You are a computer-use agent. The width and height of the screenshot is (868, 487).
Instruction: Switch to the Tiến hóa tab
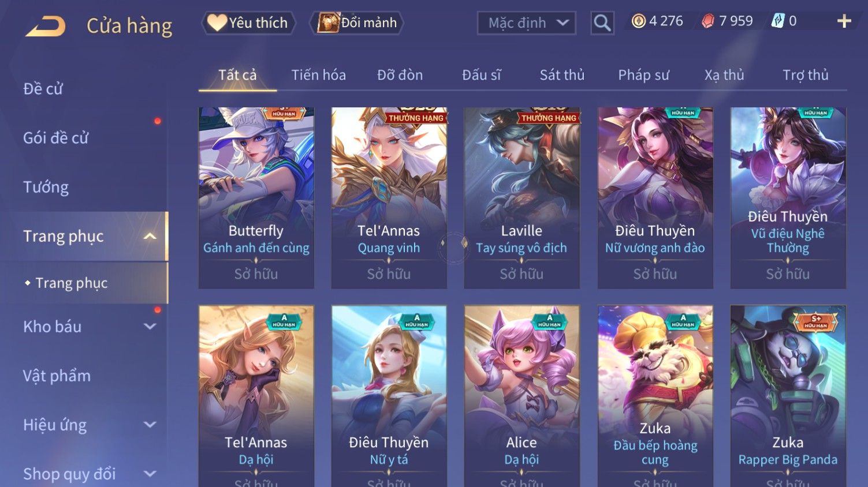coord(318,75)
